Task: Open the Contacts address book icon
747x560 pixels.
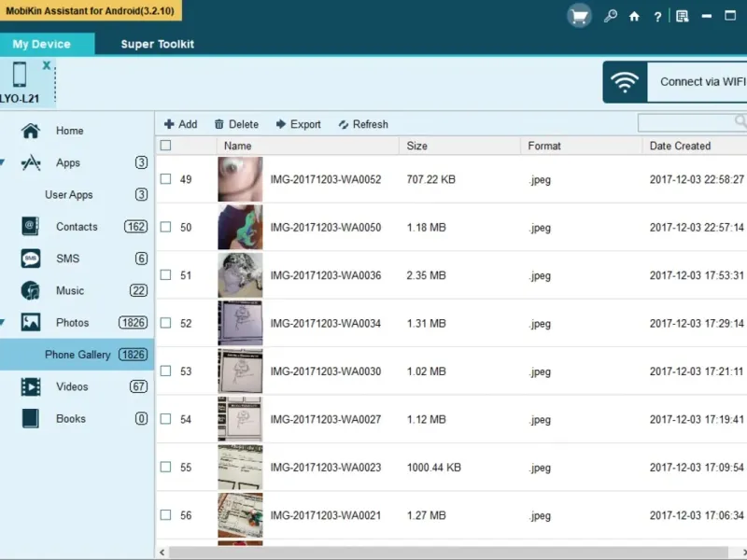Action: click(x=31, y=226)
